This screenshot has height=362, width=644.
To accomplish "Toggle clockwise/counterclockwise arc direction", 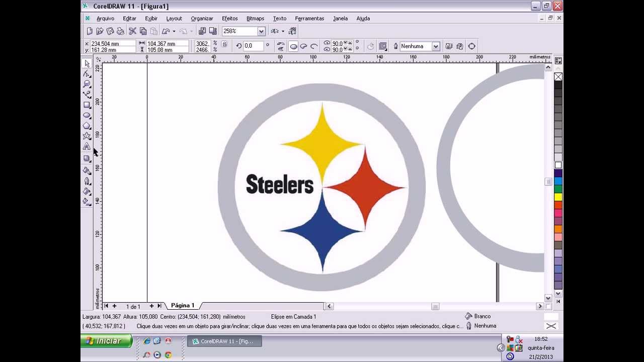I will (371, 46).
